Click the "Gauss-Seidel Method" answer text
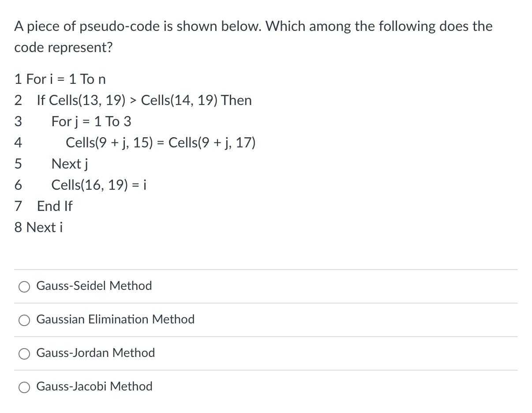532x413 pixels. pos(94,286)
